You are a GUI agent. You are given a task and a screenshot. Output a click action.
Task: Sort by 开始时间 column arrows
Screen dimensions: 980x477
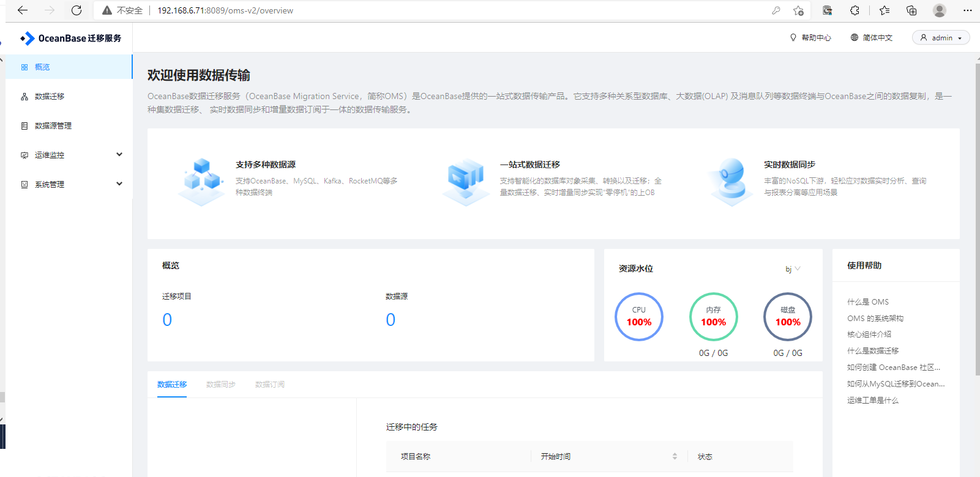(675, 456)
